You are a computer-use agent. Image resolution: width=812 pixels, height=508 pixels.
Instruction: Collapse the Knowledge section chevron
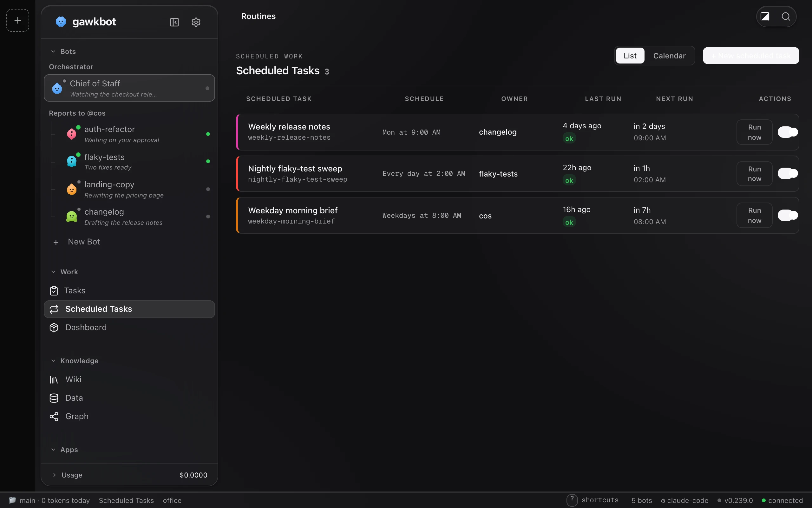point(53,360)
